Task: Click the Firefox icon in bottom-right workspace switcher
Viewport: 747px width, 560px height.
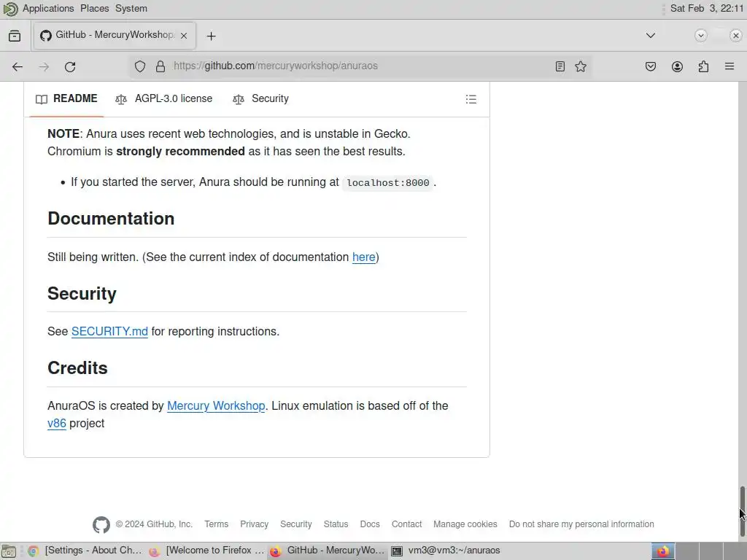Action: [662, 551]
